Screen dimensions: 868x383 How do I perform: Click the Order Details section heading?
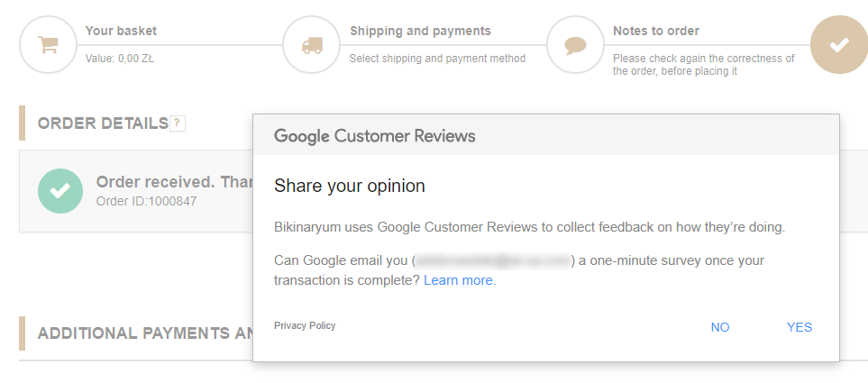103,123
